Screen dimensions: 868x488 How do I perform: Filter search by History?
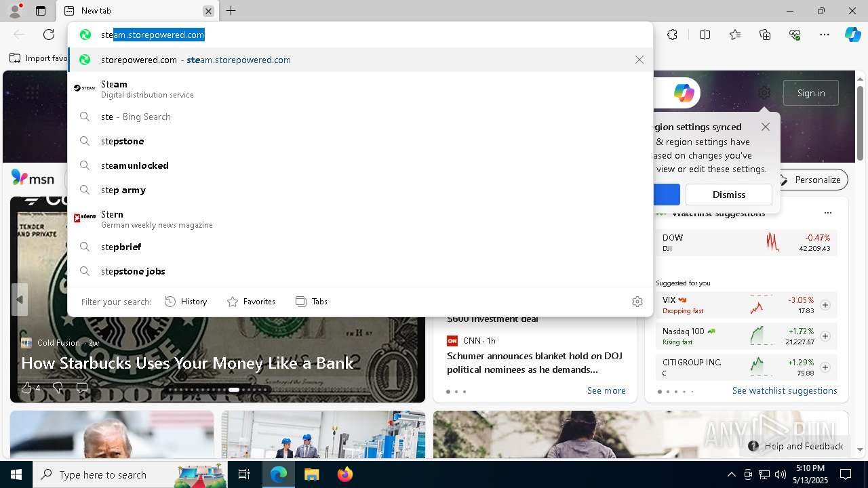click(186, 302)
